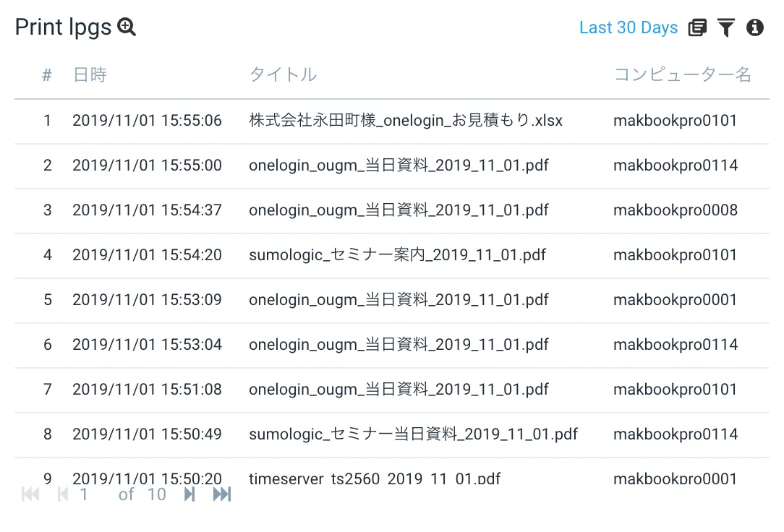
Task: Go to the first page of results
Action: 30,494
